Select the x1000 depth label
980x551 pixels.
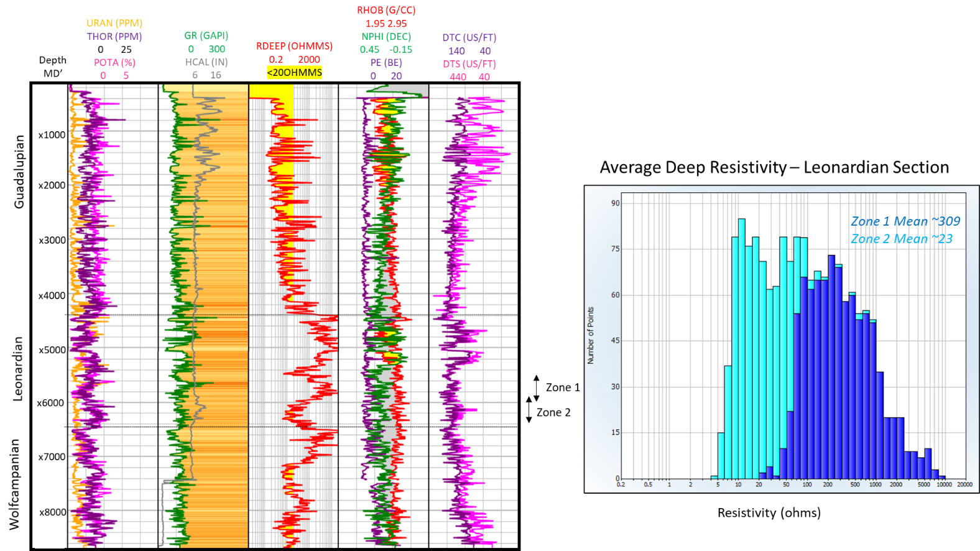[52, 135]
